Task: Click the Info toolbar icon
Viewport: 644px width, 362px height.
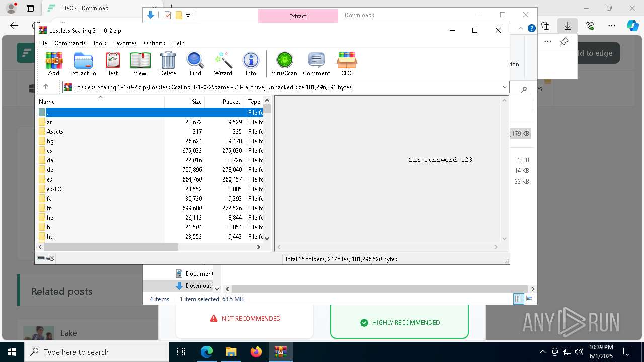Action: pyautogui.click(x=251, y=64)
